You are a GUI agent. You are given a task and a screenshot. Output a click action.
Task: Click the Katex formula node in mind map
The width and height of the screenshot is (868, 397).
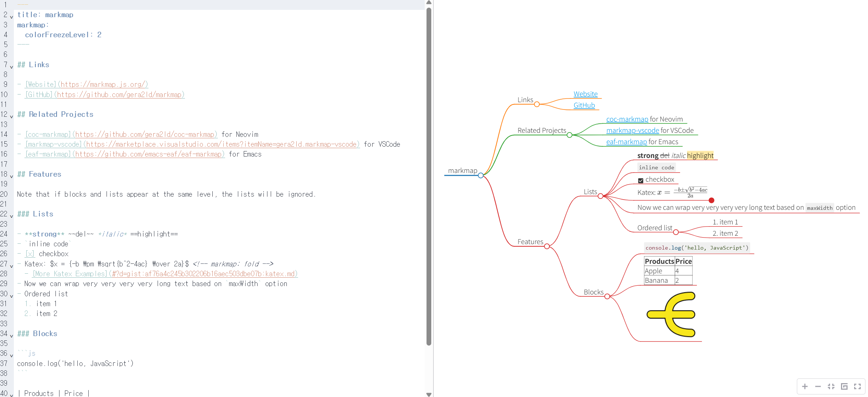click(x=672, y=192)
